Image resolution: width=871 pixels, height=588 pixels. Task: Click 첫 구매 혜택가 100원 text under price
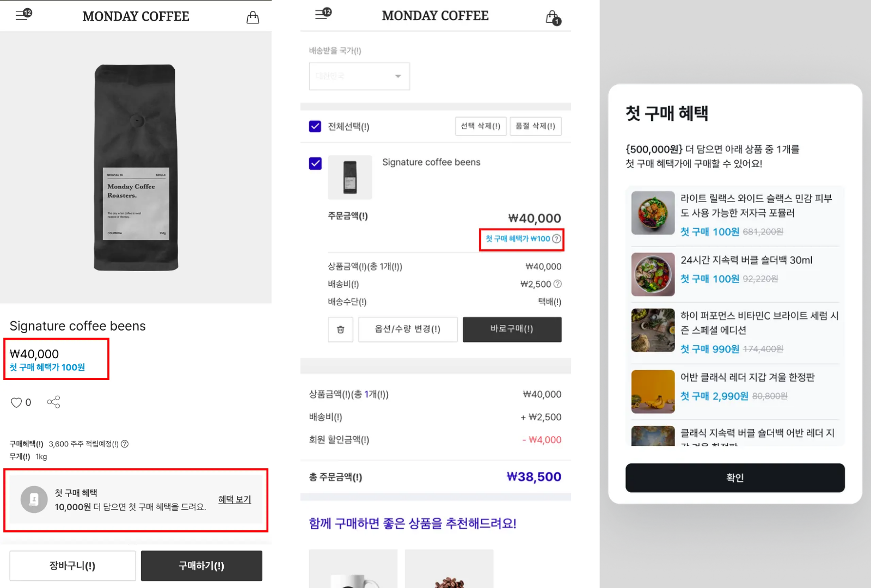[x=47, y=367]
